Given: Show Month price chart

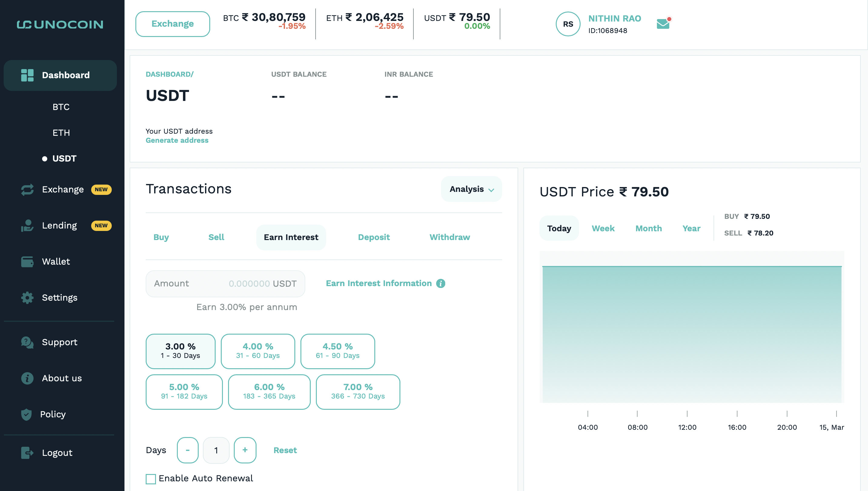Looking at the screenshot, I should [x=649, y=228].
